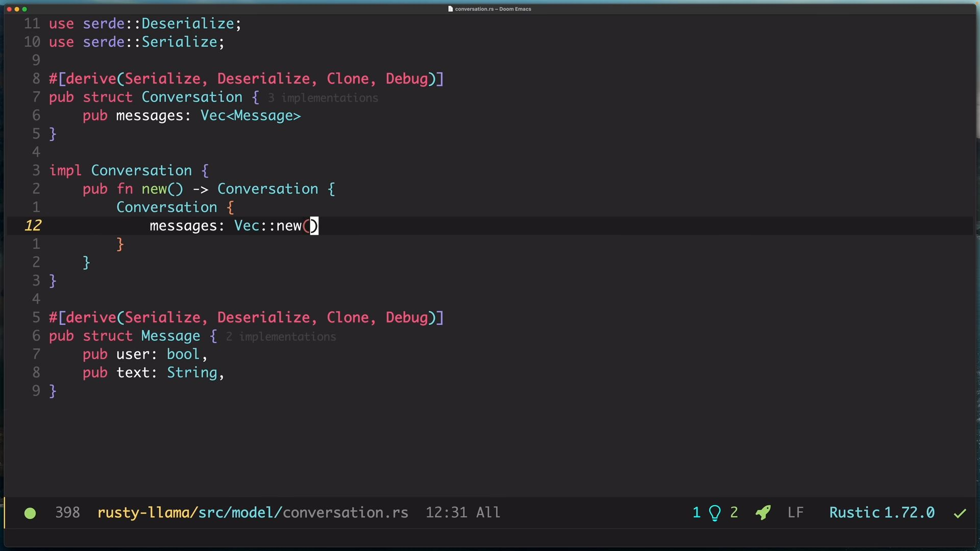Click the LF line ending indicator
The width and height of the screenshot is (980, 551).
coord(795,513)
